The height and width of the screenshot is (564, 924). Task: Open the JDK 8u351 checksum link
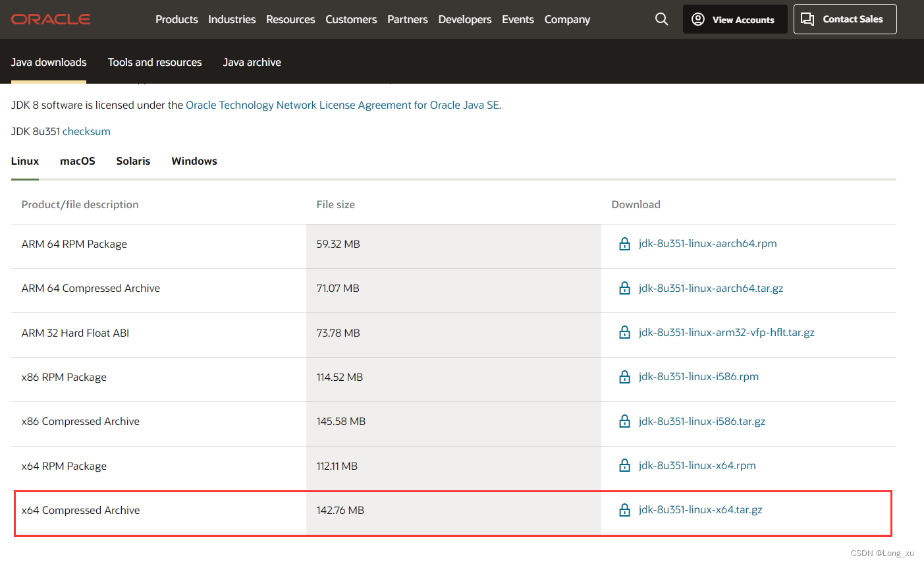tap(86, 131)
